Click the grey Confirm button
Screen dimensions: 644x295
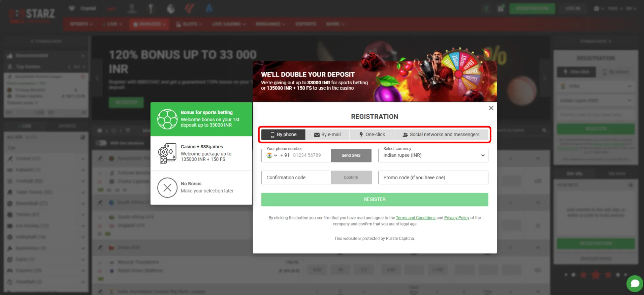click(x=351, y=178)
